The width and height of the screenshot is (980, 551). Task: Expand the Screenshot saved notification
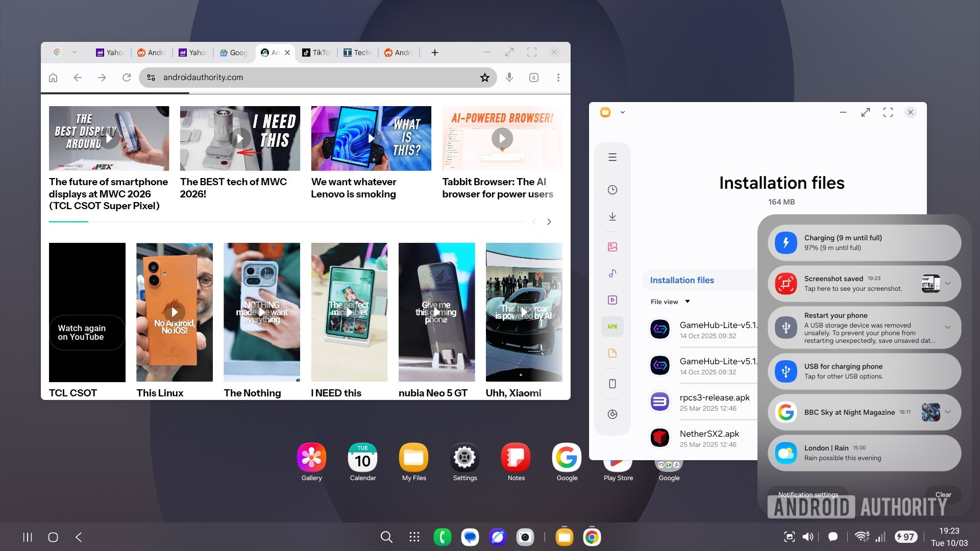click(x=948, y=284)
